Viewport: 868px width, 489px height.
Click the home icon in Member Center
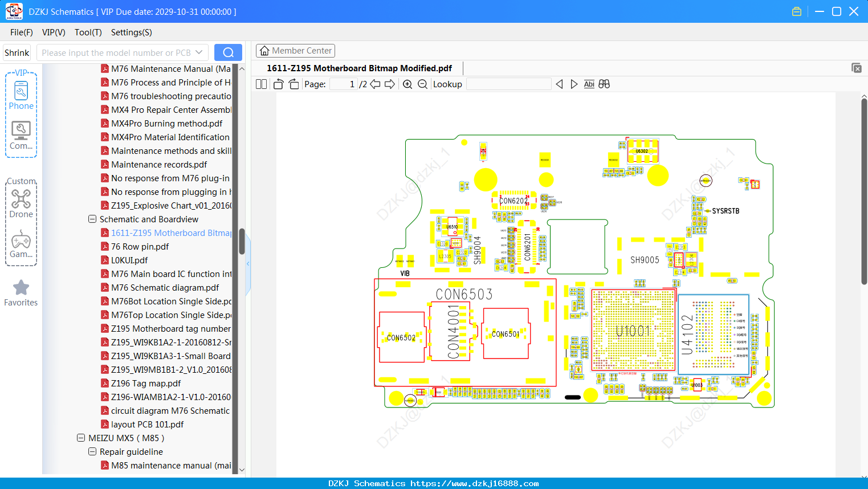pos(264,51)
